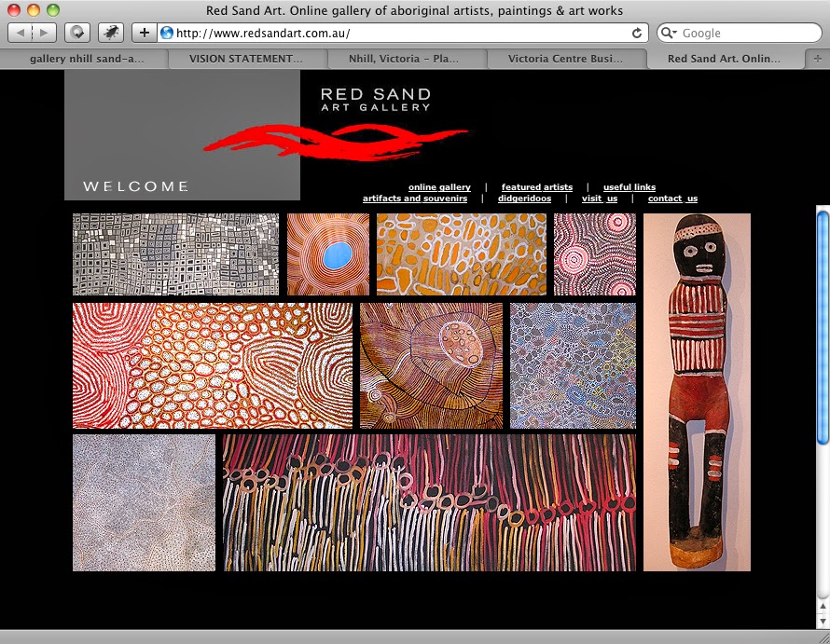Open the Top Sites / reload circular arrow button
Viewport: 830px width, 644px height.
click(x=77, y=33)
